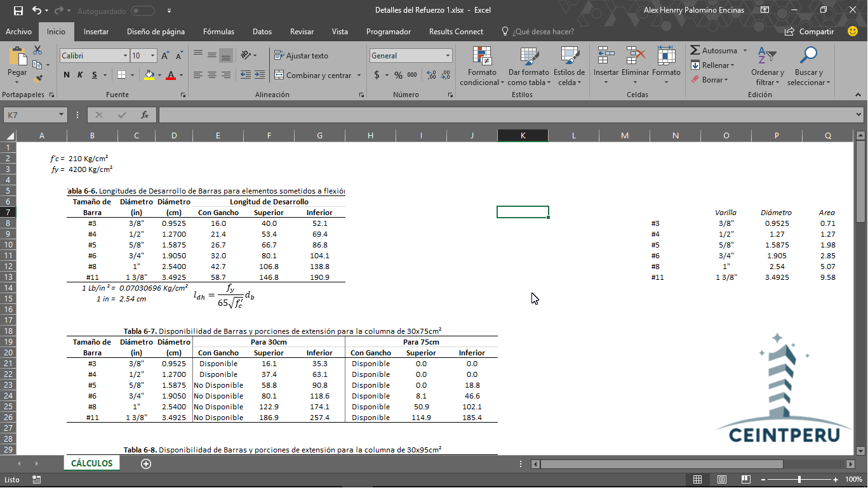
Task: Increase font size with the large A icon
Action: (x=165, y=56)
